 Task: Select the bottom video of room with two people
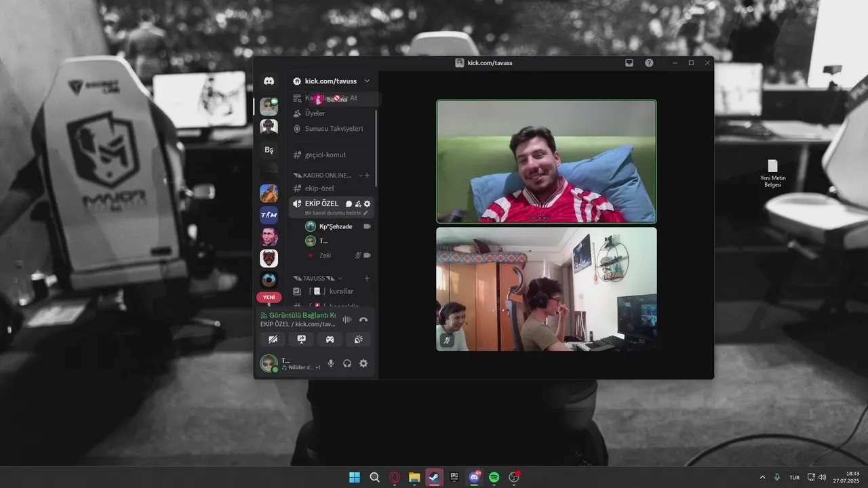547,289
